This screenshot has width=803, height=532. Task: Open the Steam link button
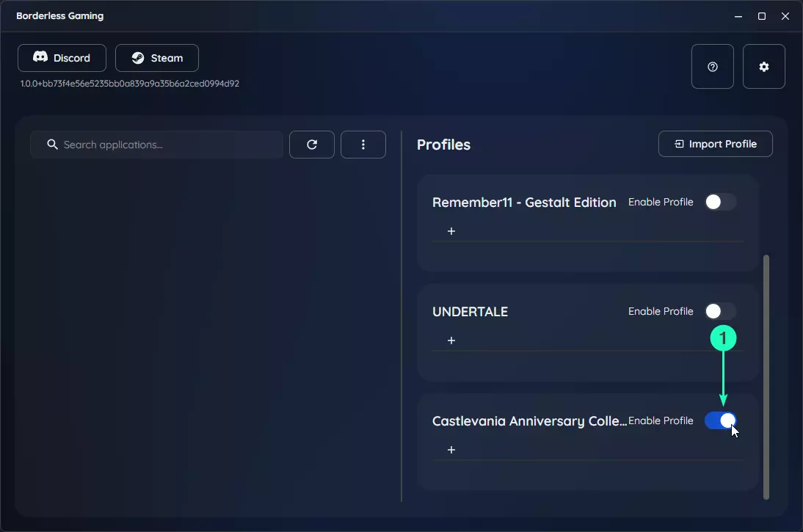(x=156, y=58)
